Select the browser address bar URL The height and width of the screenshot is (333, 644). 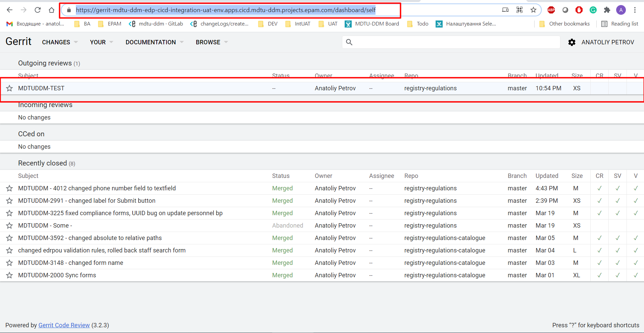[226, 10]
